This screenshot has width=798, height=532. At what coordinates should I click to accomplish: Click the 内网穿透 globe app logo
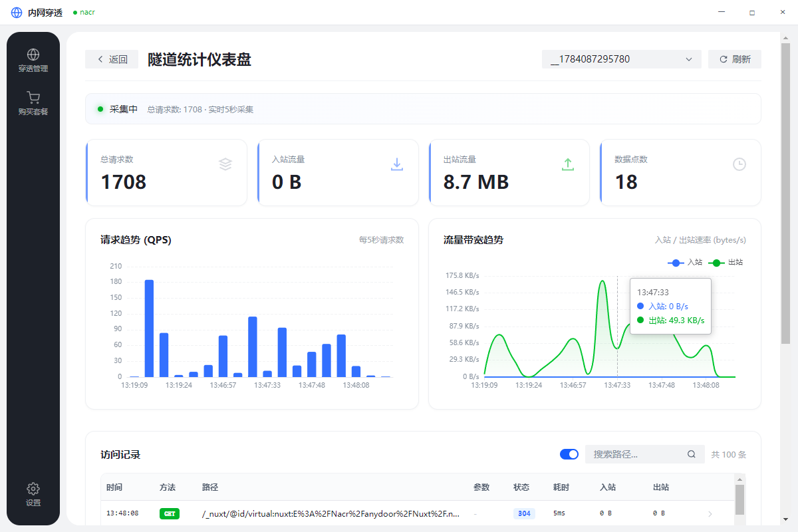point(17,13)
